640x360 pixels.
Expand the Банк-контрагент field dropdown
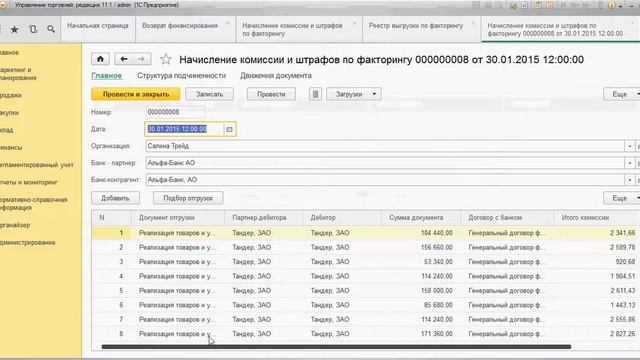[629, 180]
